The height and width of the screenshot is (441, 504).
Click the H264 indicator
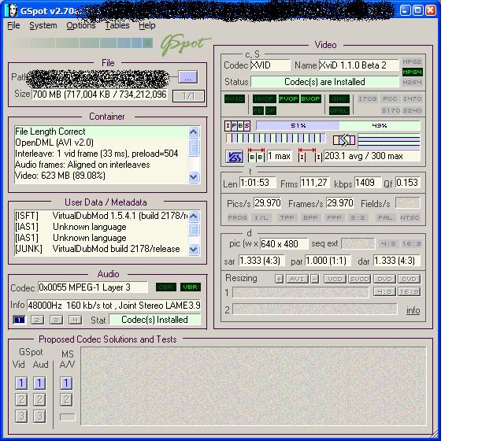(412, 82)
